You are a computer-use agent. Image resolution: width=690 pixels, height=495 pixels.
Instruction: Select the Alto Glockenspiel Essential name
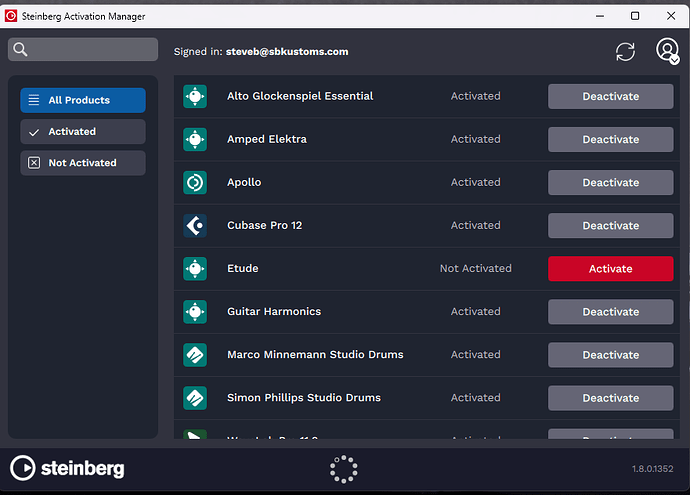pyautogui.click(x=300, y=96)
